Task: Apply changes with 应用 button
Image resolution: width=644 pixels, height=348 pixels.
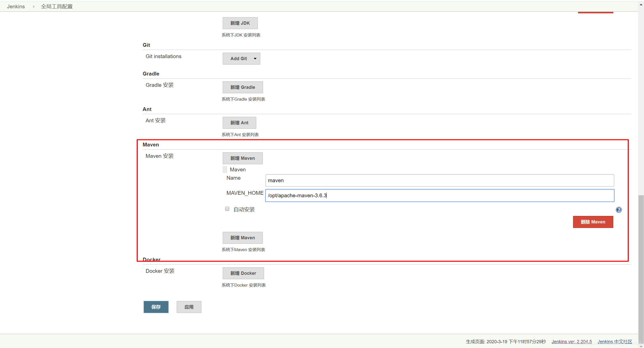Action: tap(189, 307)
